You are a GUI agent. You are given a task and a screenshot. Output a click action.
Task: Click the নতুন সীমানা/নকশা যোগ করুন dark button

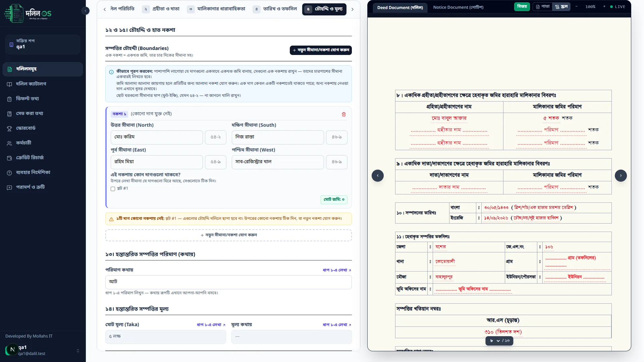click(x=321, y=50)
